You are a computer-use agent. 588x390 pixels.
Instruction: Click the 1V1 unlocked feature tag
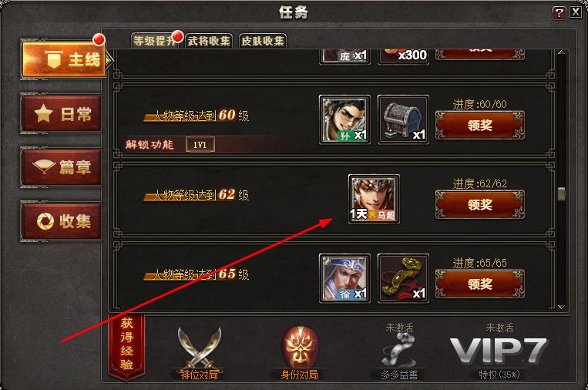tap(200, 144)
